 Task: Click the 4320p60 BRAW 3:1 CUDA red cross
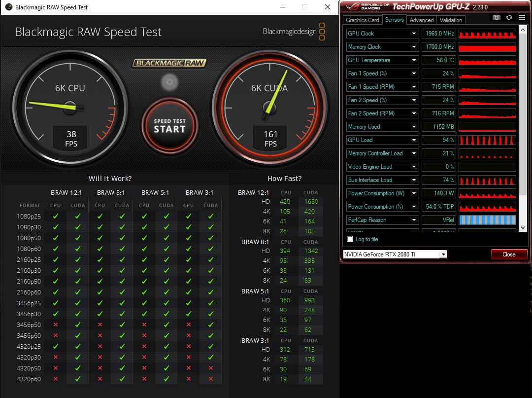(211, 379)
